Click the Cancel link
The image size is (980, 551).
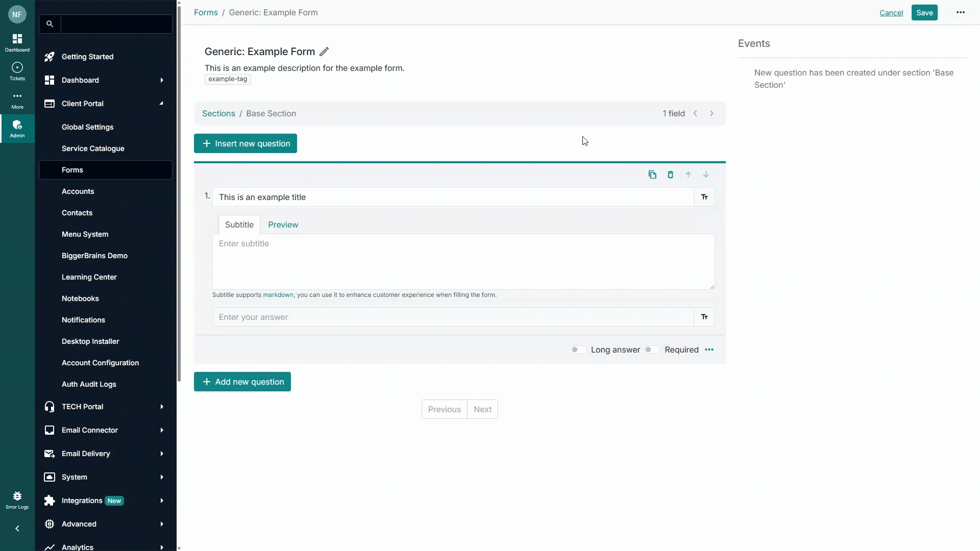pyautogui.click(x=891, y=13)
